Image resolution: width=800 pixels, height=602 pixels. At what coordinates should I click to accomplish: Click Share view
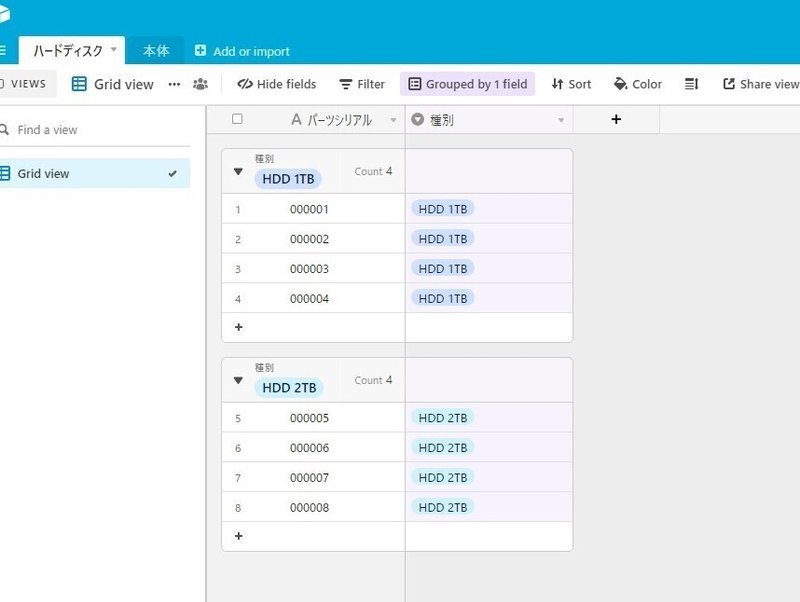tap(761, 84)
